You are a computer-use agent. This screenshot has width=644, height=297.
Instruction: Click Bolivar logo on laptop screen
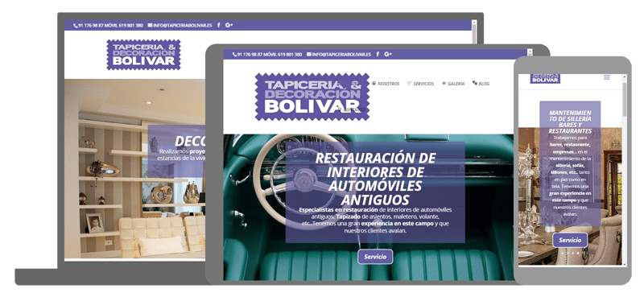pos(144,55)
